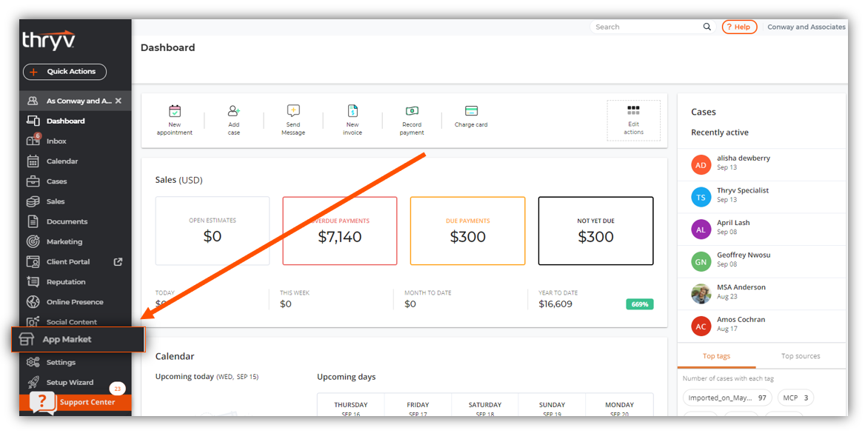Open Inbox from the sidebar
This screenshot has width=868, height=442.
[56, 141]
